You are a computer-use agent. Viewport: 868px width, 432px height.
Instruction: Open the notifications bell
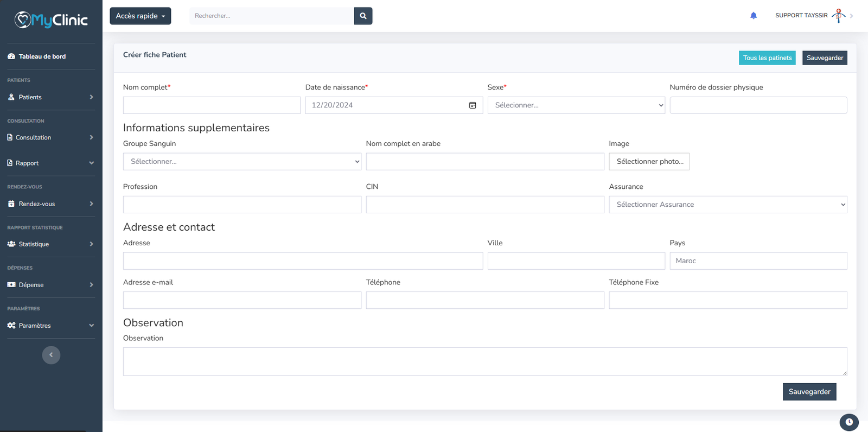[753, 16]
